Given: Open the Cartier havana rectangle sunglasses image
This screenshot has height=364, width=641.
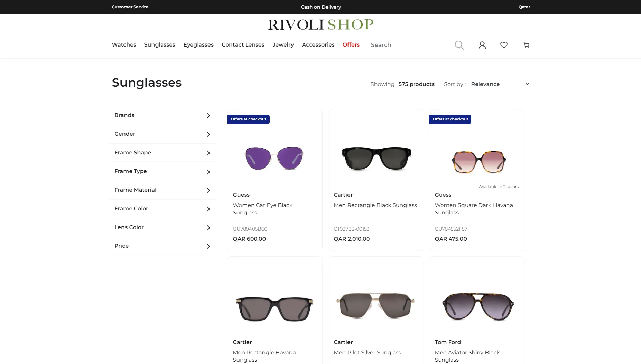Looking at the screenshot, I should point(275,309).
